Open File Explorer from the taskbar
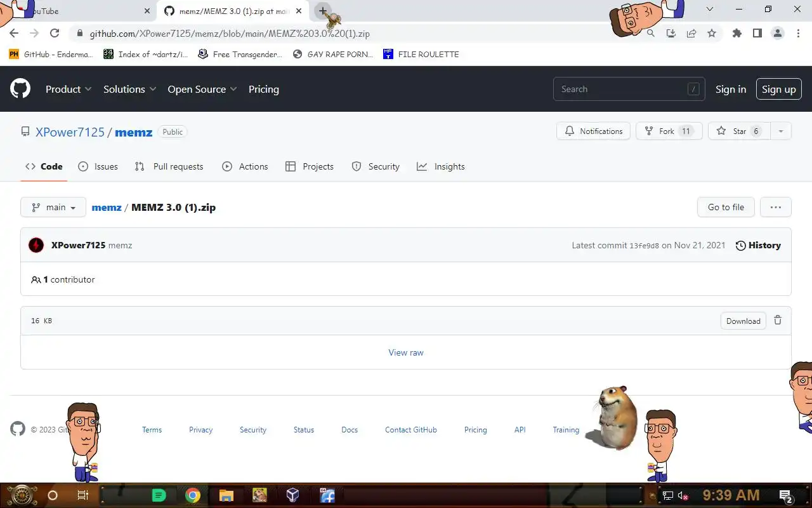The width and height of the screenshot is (812, 508). tap(226, 495)
